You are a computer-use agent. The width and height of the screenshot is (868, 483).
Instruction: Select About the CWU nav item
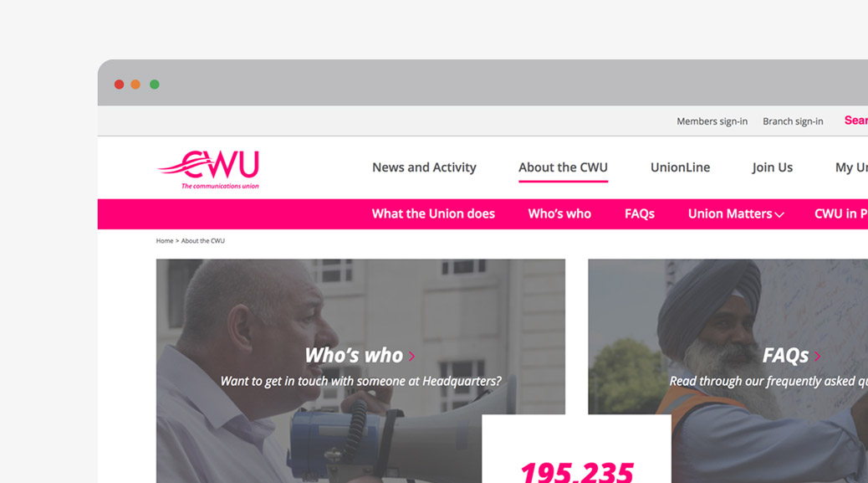click(x=563, y=167)
